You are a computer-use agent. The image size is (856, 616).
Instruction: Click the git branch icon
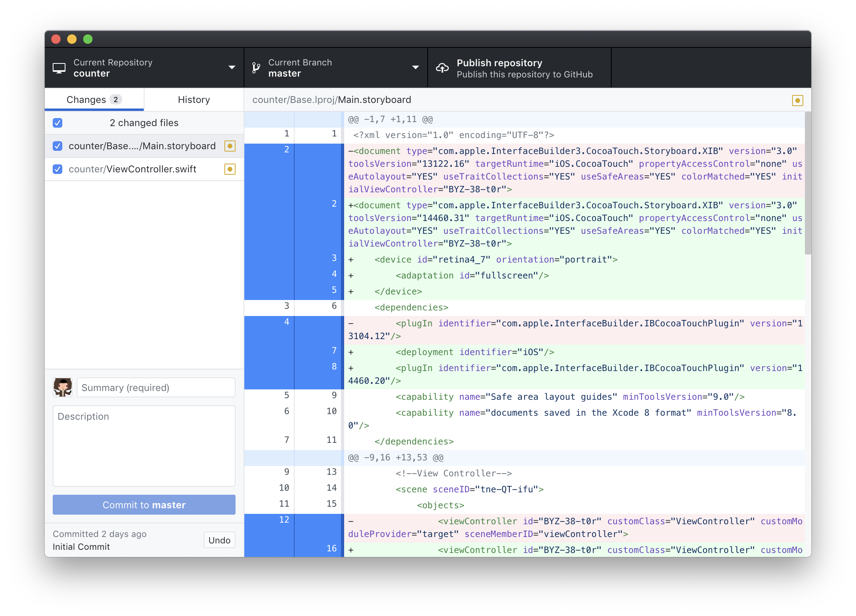(x=256, y=68)
